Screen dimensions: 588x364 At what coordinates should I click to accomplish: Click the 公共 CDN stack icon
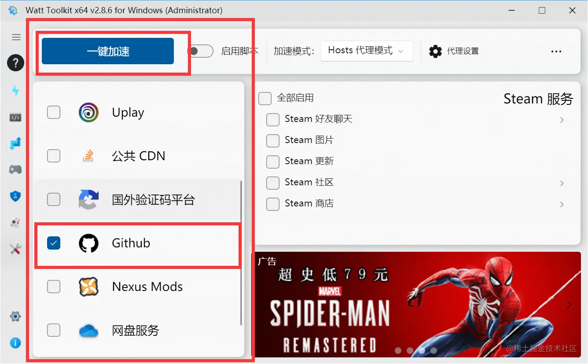[88, 156]
